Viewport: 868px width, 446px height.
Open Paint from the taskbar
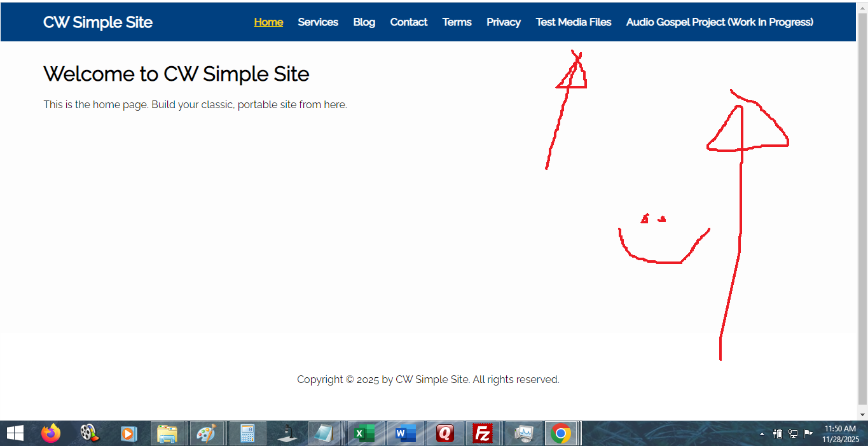click(x=208, y=433)
